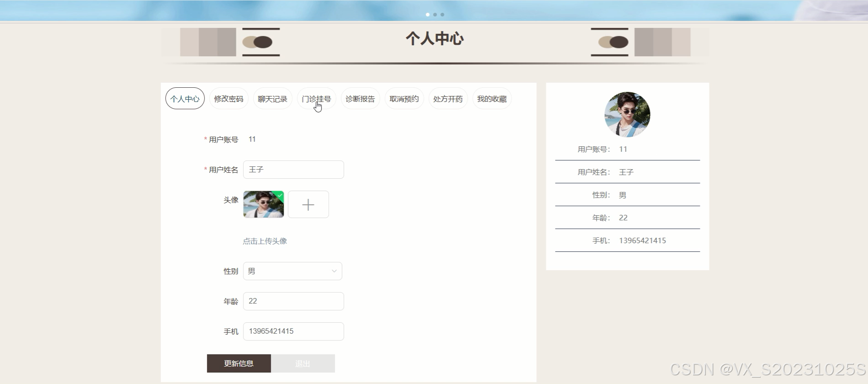Click 年龄 value 22 in sidebar card

pyautogui.click(x=623, y=218)
